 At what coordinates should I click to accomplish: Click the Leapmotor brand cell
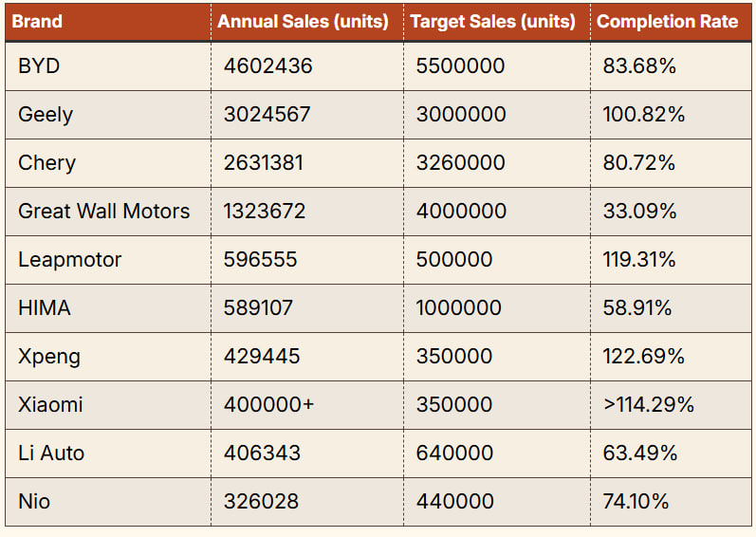click(70, 260)
